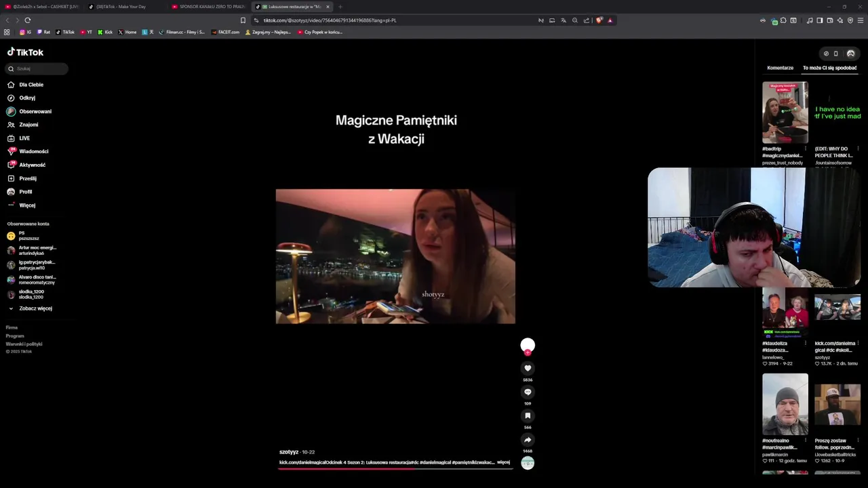Open options for #klaudoliza suggested video
Screen dimensions: 868x488
pos(806,344)
